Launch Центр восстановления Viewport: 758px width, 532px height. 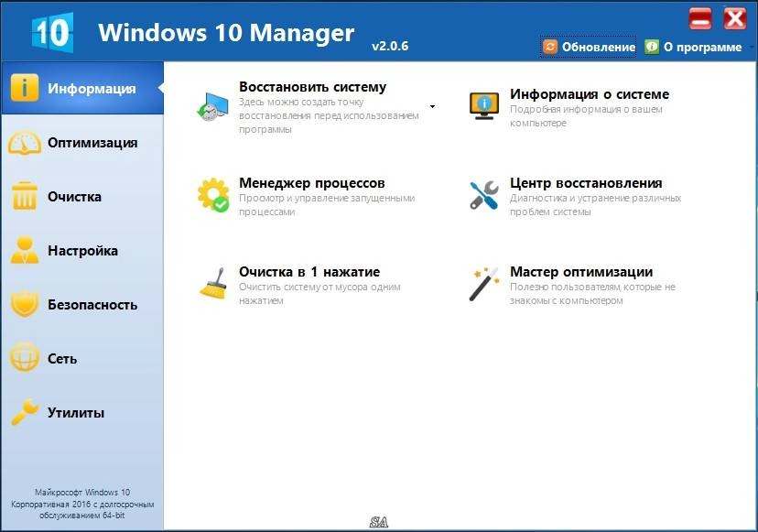point(586,183)
